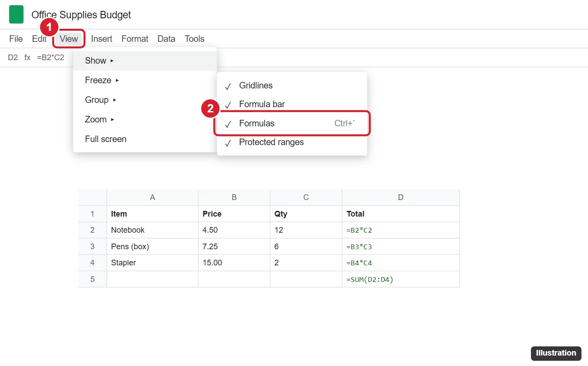Open the Data menu

click(x=166, y=39)
